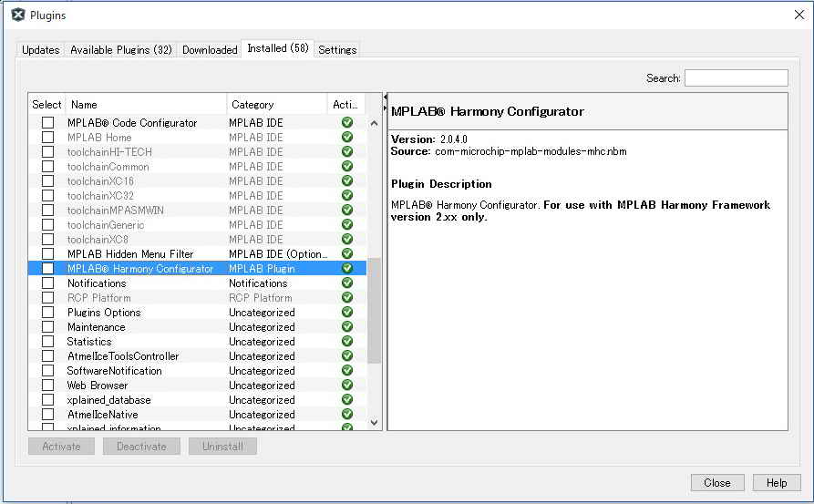Click active status icon for toolchainMPASMWIN

pyautogui.click(x=347, y=210)
